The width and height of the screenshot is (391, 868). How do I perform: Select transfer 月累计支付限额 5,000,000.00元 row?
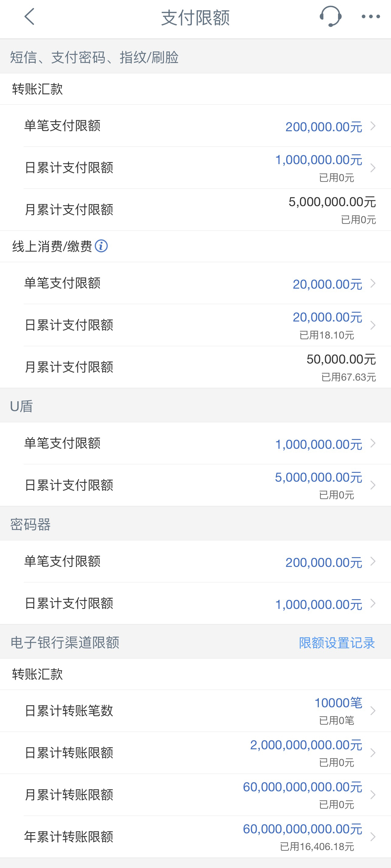point(195,209)
